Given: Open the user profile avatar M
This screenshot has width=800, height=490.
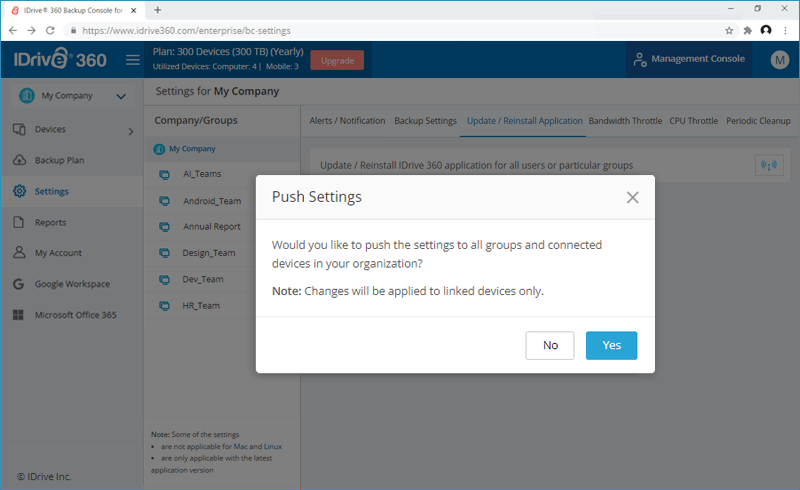Looking at the screenshot, I should click(779, 60).
